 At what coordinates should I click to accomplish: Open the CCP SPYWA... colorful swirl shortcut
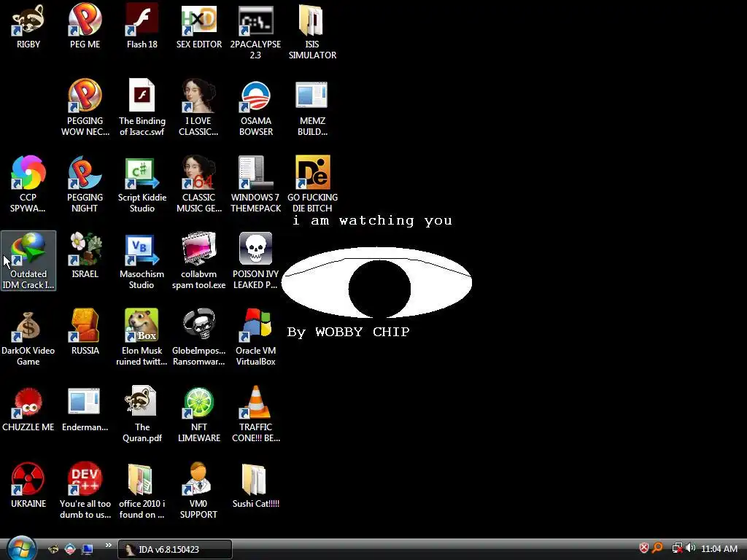pyautogui.click(x=28, y=184)
